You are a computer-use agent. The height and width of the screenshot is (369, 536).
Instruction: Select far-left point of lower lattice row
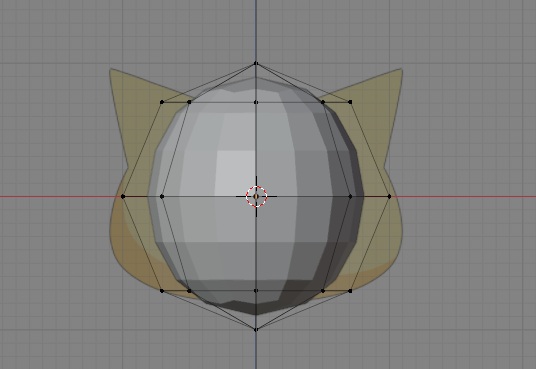click(x=162, y=291)
